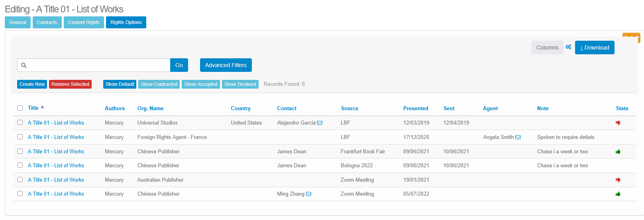
Task: Switch to the Contracts tab
Action: coord(47,22)
